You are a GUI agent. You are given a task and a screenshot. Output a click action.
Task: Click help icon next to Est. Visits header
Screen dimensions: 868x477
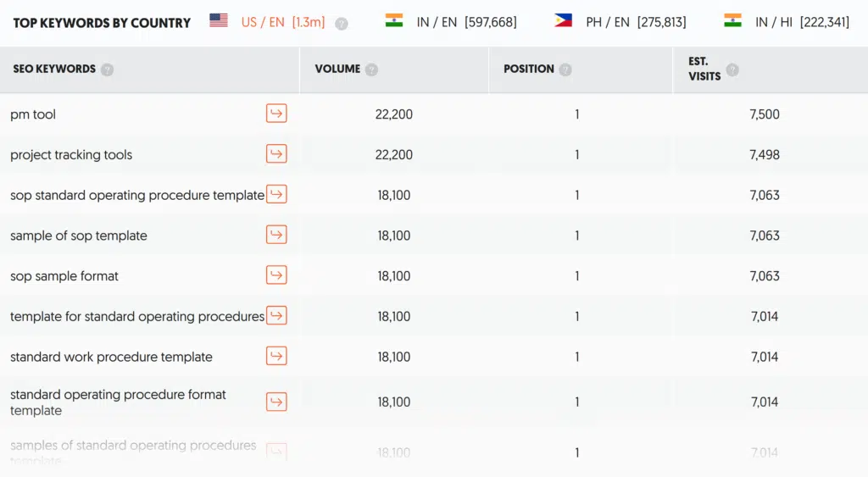tap(732, 69)
